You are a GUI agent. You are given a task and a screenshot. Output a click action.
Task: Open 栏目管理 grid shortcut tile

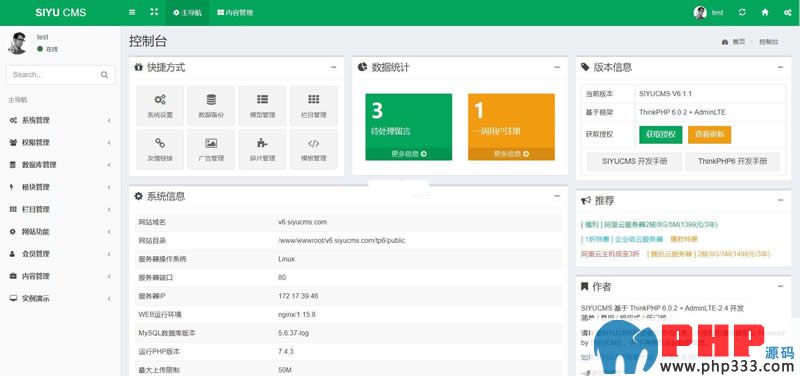tap(314, 106)
